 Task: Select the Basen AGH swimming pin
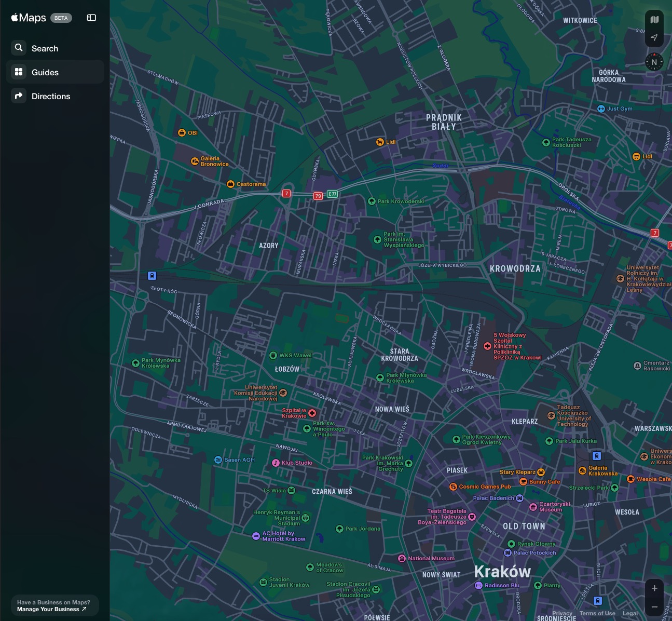tap(218, 460)
